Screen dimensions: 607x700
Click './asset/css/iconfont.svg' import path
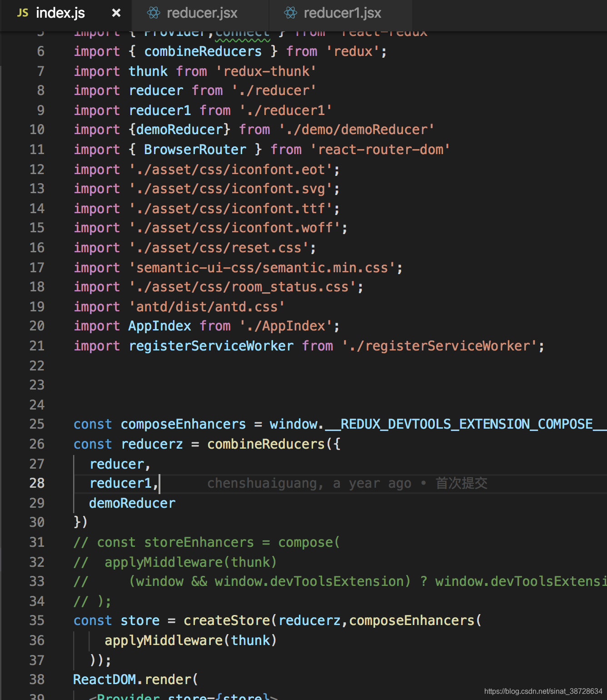tap(231, 189)
